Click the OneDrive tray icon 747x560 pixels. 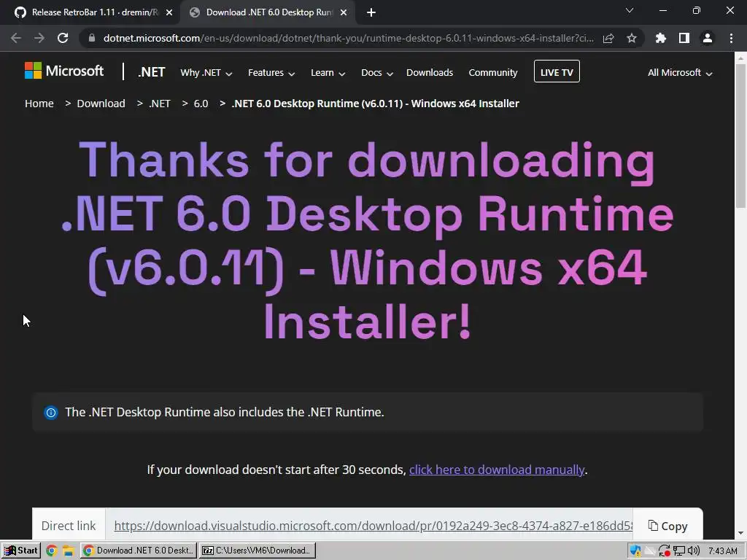point(650,551)
